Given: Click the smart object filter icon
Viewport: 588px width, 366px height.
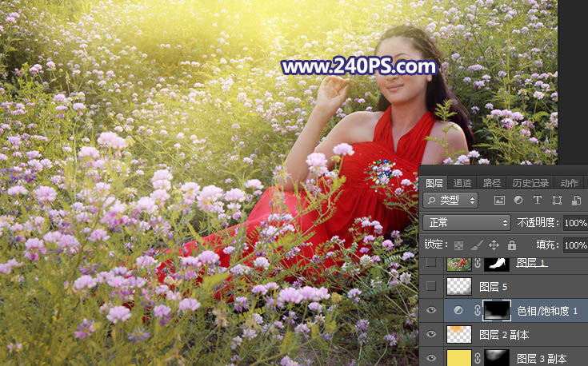Looking at the screenshot, I should (x=574, y=201).
